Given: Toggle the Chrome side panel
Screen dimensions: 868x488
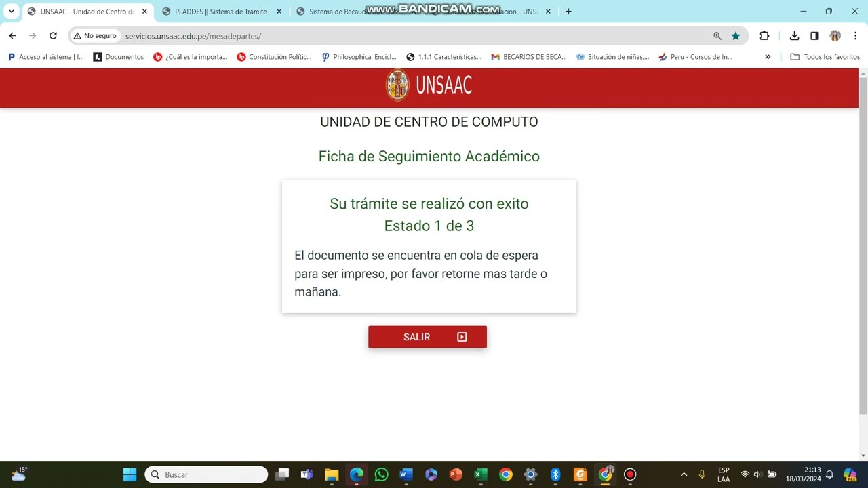Looking at the screenshot, I should pyautogui.click(x=814, y=36).
